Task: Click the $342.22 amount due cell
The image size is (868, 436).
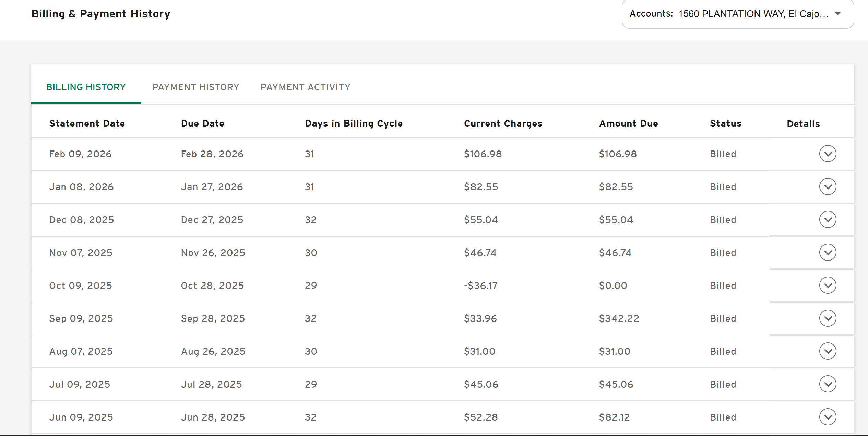Action: 619,318
